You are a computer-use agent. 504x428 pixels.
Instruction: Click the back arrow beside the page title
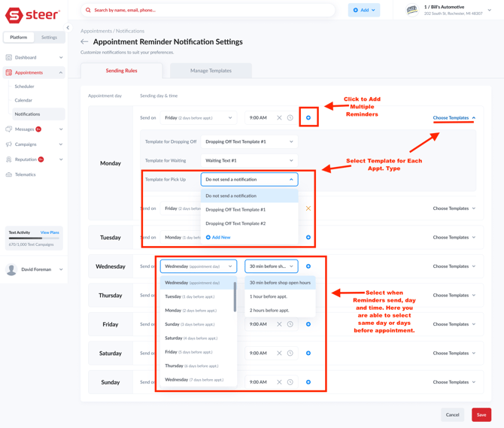84,42
